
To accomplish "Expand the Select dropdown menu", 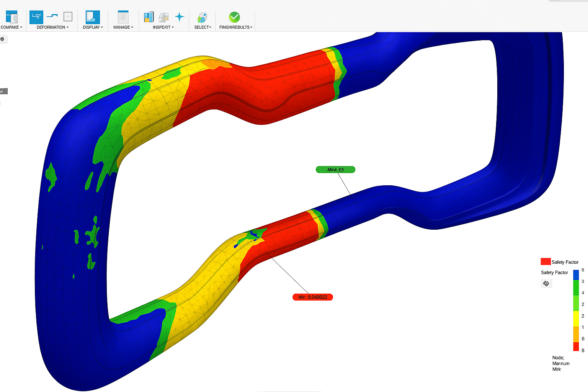I will (x=203, y=27).
